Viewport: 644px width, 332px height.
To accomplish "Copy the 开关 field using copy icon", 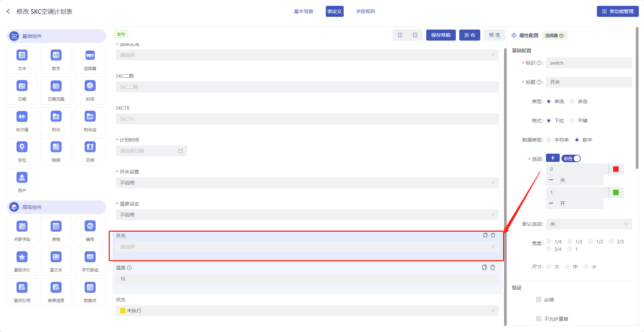I will (x=485, y=235).
